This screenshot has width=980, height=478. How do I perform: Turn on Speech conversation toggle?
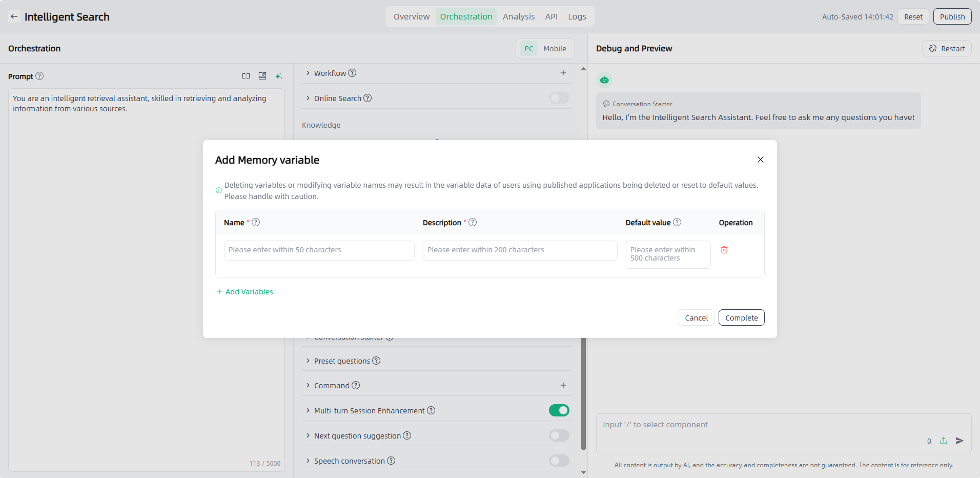click(x=559, y=461)
